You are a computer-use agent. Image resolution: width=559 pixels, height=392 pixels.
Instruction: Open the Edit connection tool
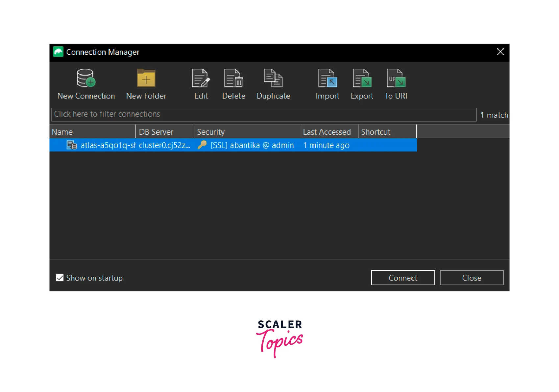(x=201, y=78)
